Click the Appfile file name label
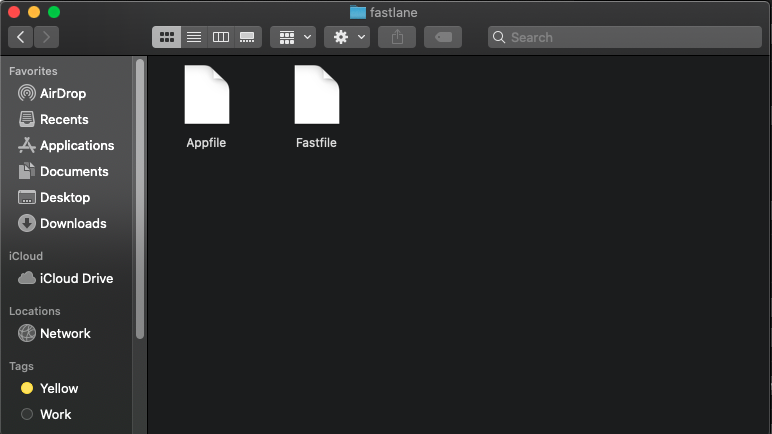772x434 pixels. coord(206,143)
